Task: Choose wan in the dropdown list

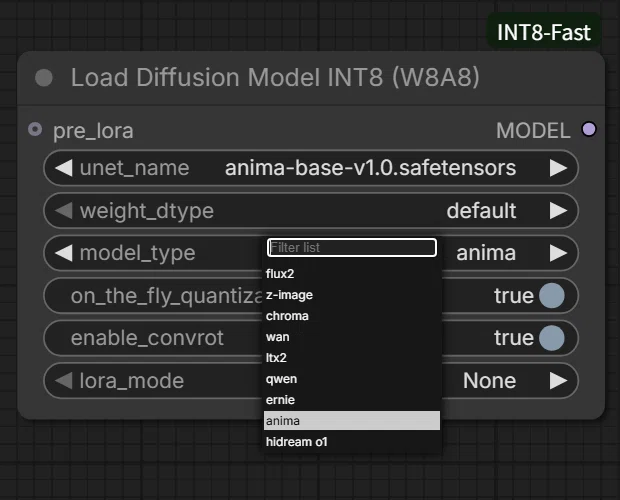Action: click(x=352, y=337)
